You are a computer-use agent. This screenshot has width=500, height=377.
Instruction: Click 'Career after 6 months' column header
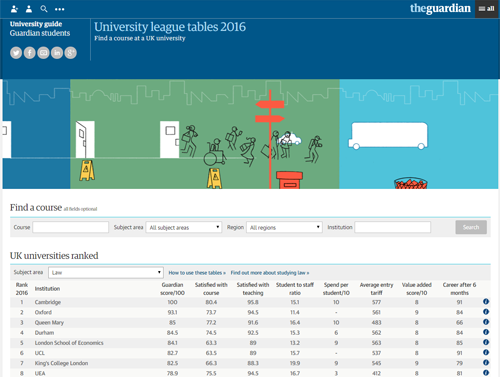(x=459, y=289)
